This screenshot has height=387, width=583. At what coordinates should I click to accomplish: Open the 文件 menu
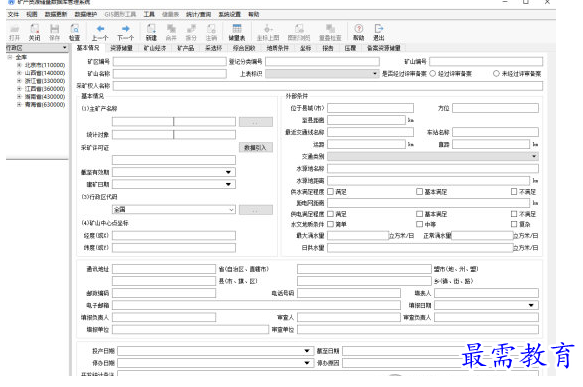point(13,14)
